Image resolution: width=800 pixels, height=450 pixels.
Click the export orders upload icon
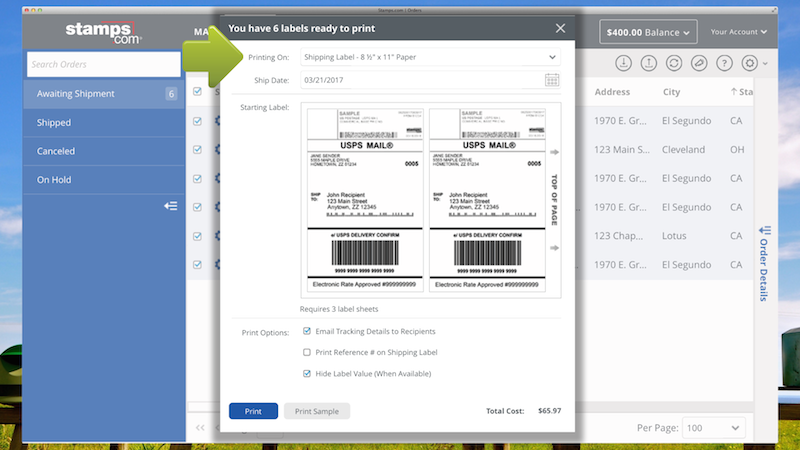(x=648, y=63)
